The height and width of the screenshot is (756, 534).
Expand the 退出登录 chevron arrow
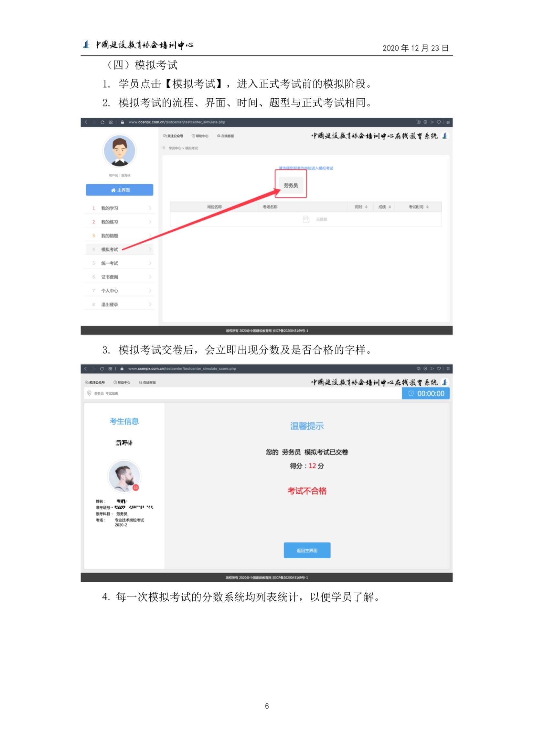pos(150,304)
